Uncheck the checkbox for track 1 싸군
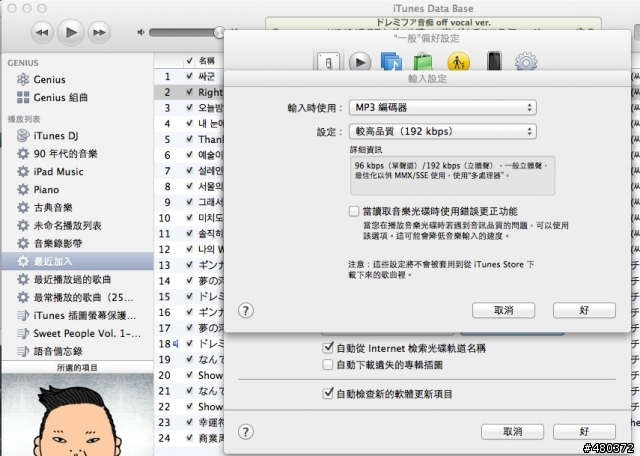 (189, 76)
